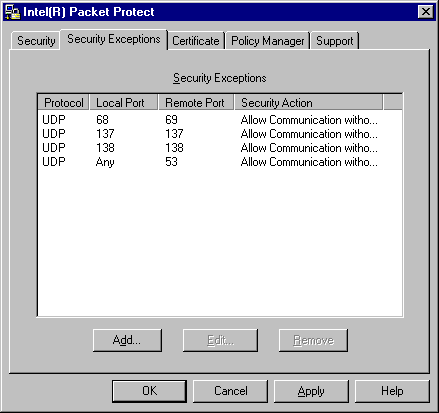Click the Intel Packet Protect title bar icon
The image size is (439, 413).
(x=12, y=12)
